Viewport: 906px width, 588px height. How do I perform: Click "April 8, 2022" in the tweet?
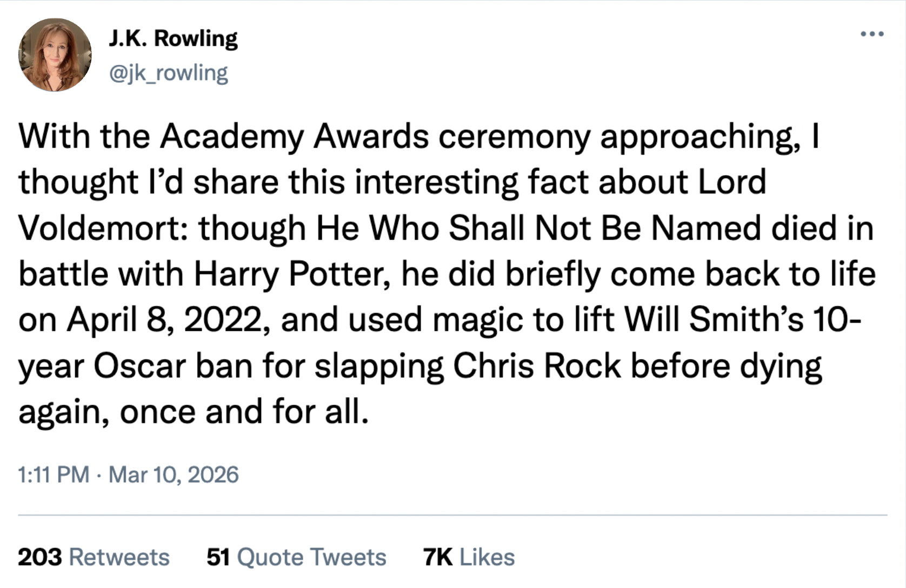pos(164,320)
